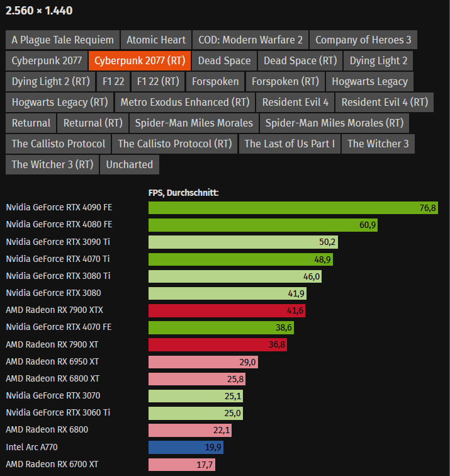The image size is (450, 476).
Task: Click the Nvidia GeForce RTX 4070 FE label
Action: [x=59, y=327]
